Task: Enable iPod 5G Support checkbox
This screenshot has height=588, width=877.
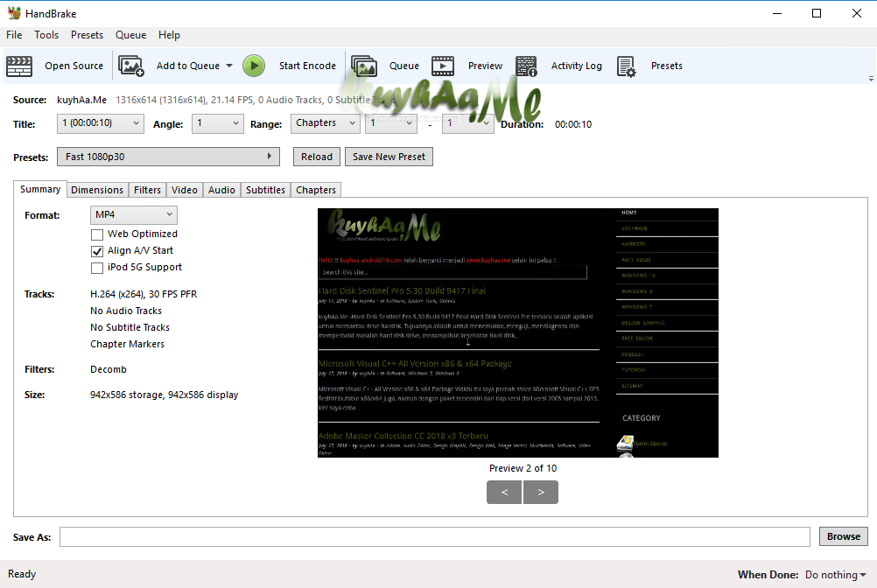Action: [x=97, y=268]
